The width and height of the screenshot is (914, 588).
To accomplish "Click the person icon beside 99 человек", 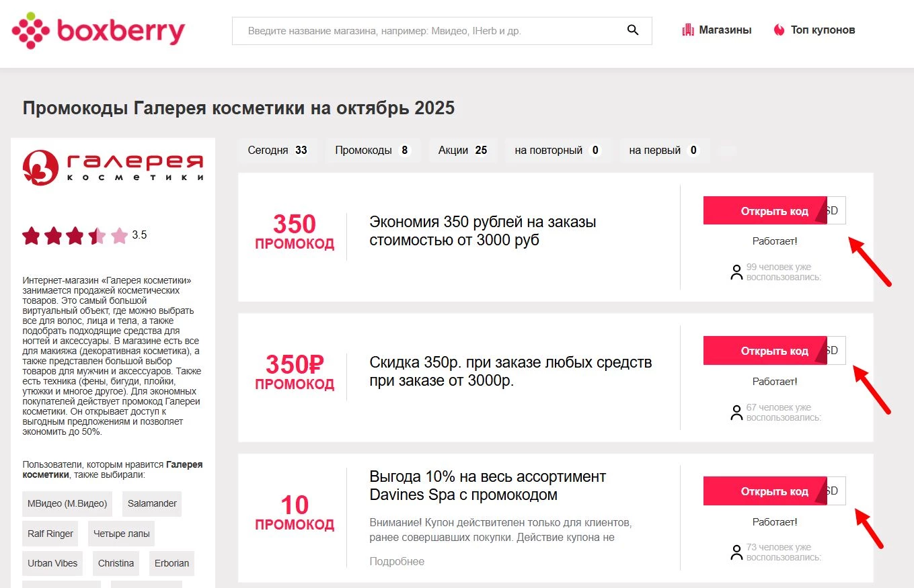I will tap(736, 272).
